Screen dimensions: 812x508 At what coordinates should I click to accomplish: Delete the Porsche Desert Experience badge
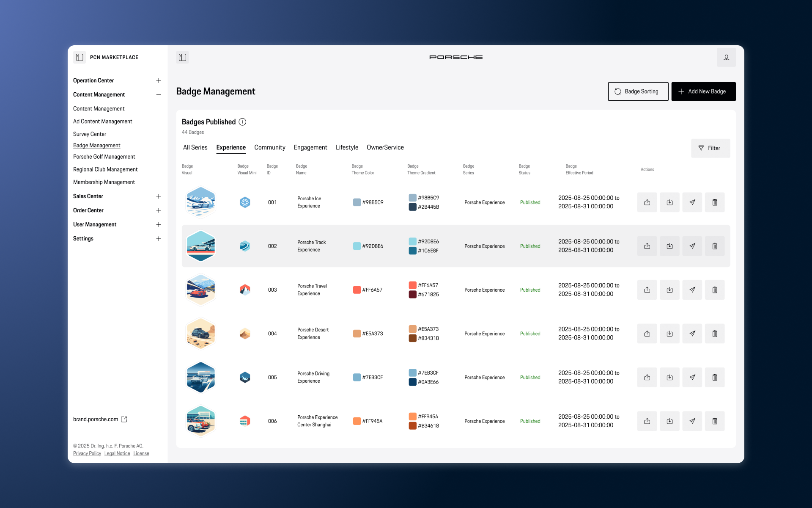714,334
